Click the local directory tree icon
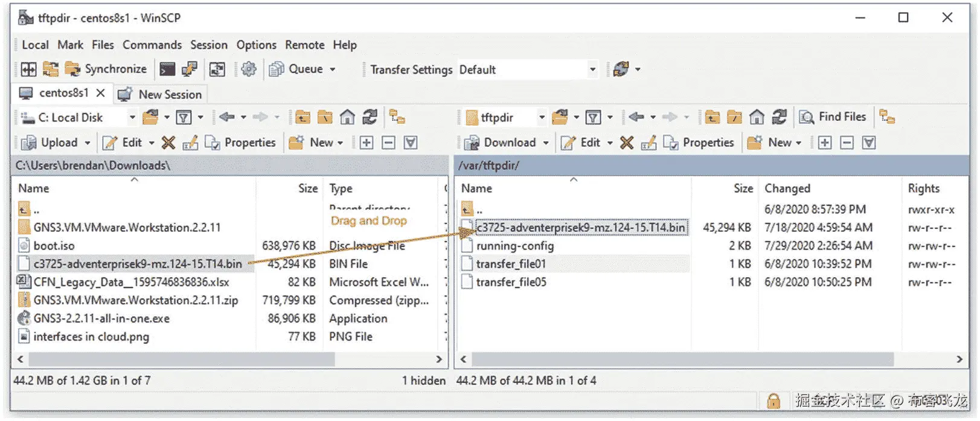980x421 pixels. click(x=397, y=117)
